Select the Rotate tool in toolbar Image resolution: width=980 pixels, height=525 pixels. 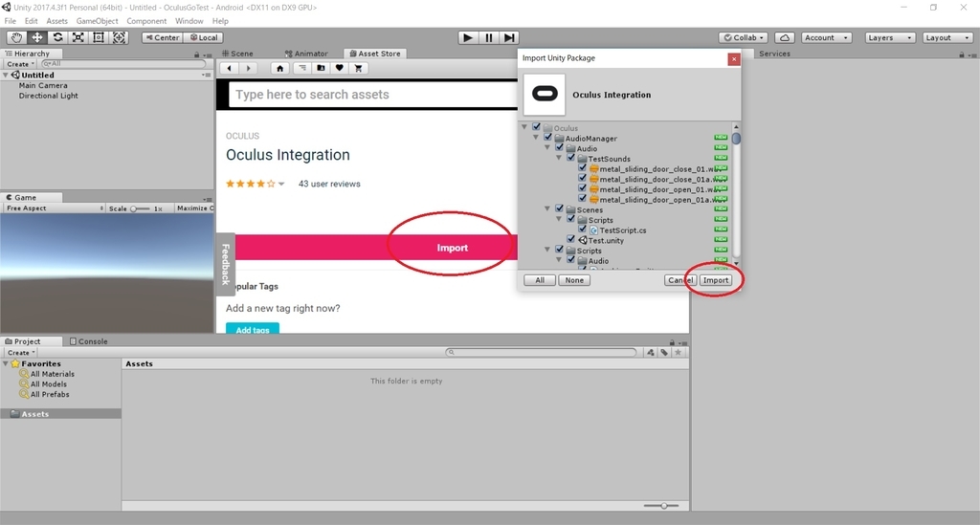57,37
